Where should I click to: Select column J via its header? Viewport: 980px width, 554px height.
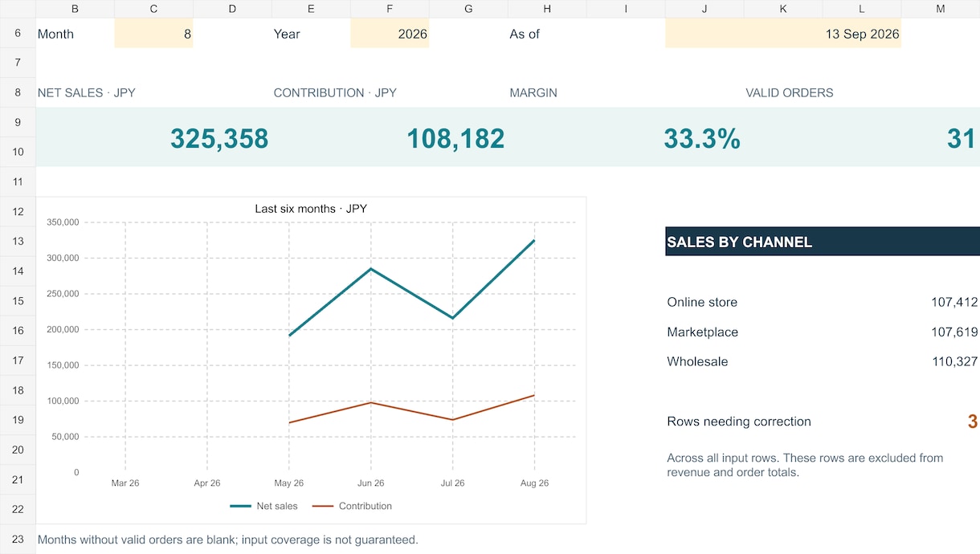coord(704,9)
